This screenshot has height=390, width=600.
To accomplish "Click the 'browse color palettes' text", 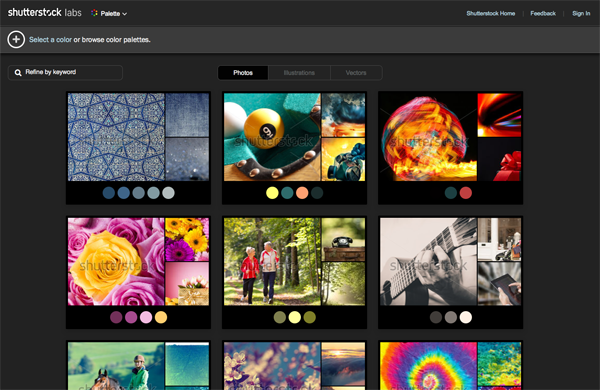I will point(116,40).
